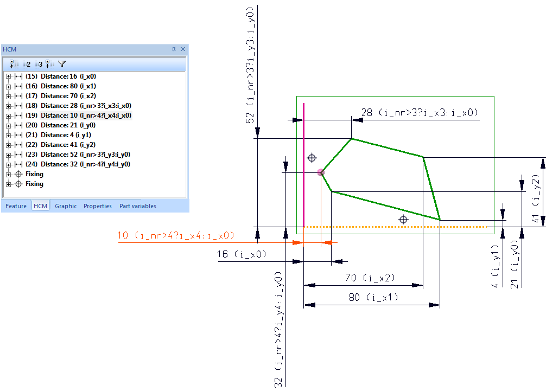Select row (18) Distance: 28 (i_nr>3?i_x3:i_x0)
Viewport: 546px width, 392px height.
[78, 105]
